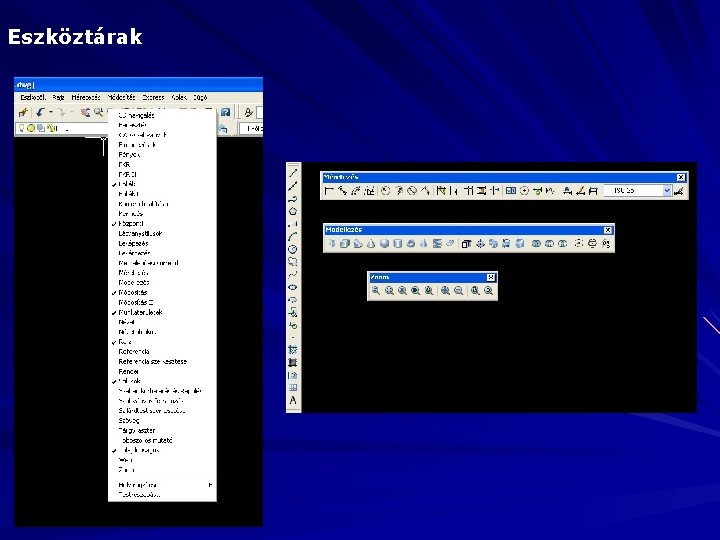
Task: Uncheck the Munkaterületek toolbar entry
Action: [x=162, y=312]
